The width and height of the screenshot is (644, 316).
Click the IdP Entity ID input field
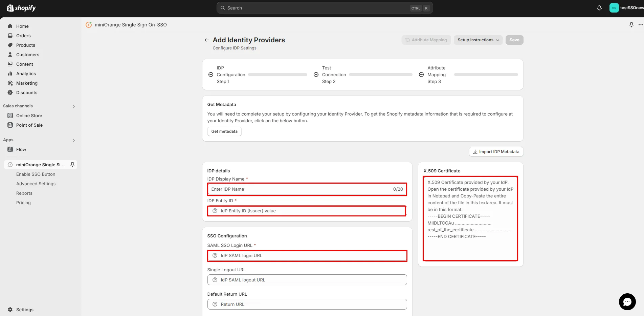click(307, 211)
